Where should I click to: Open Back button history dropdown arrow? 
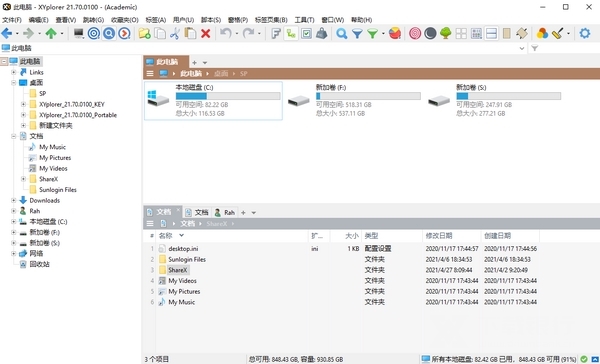17,34
